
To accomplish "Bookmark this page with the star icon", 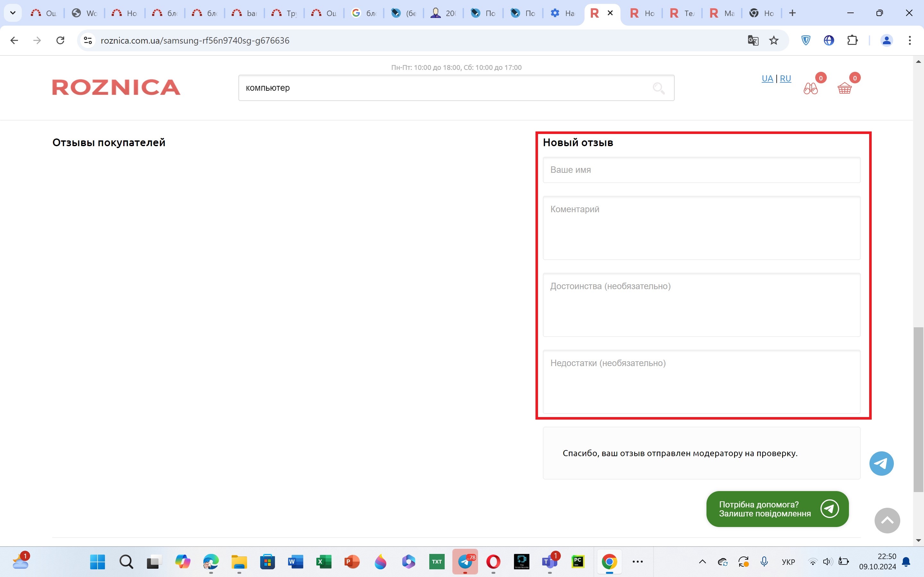I will click(x=774, y=40).
